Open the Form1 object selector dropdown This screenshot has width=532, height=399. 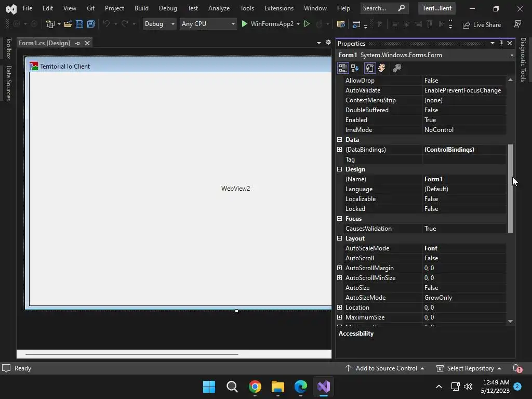512,55
